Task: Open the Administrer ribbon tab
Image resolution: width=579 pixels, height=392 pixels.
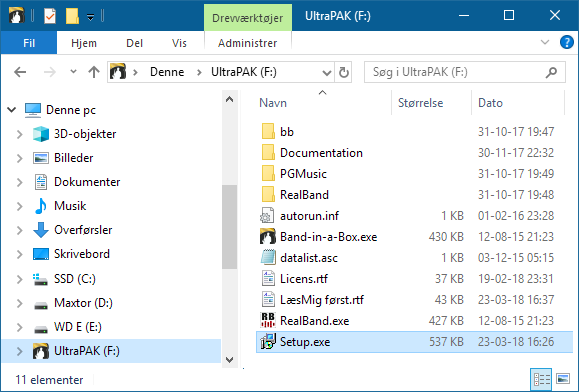Action: [x=247, y=43]
